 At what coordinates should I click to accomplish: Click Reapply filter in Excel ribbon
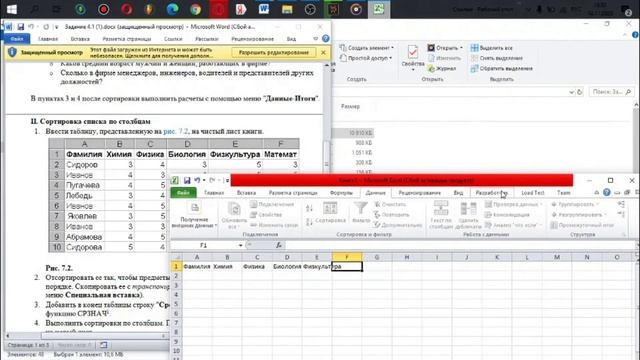pyautogui.click(x=392, y=215)
